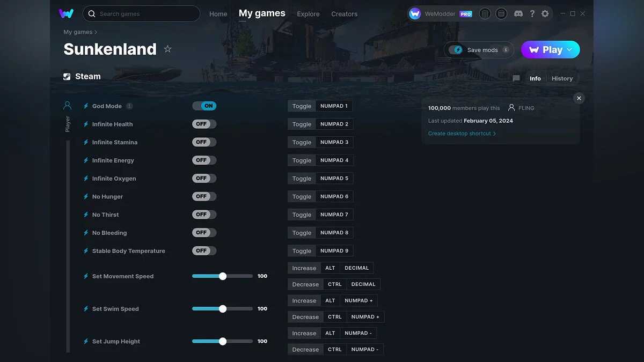Click Create desktop shortcut link
644x362 pixels.
click(462, 134)
